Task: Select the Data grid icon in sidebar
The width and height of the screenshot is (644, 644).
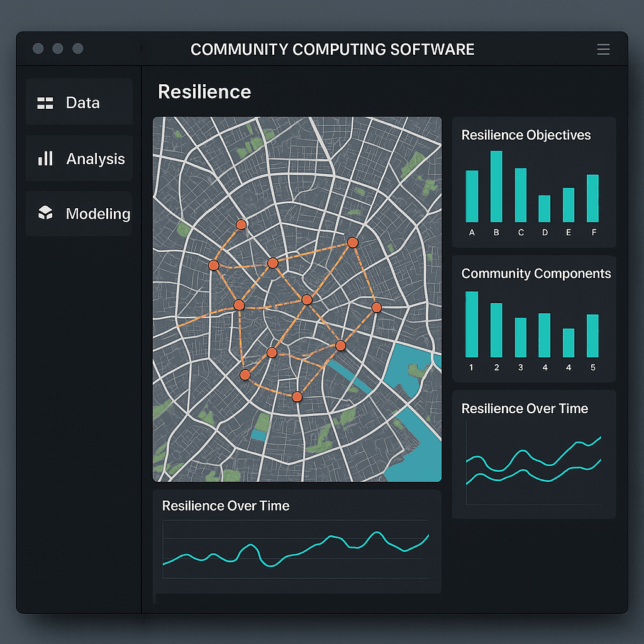Action: point(44,102)
